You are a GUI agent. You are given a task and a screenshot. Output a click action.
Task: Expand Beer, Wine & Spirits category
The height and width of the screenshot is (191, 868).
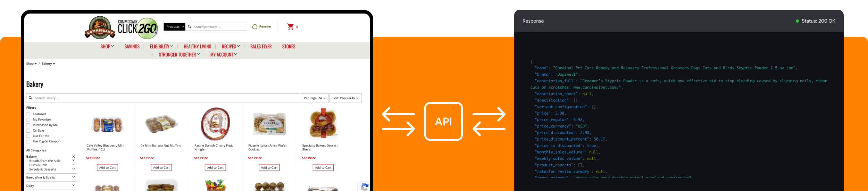[x=74, y=177]
